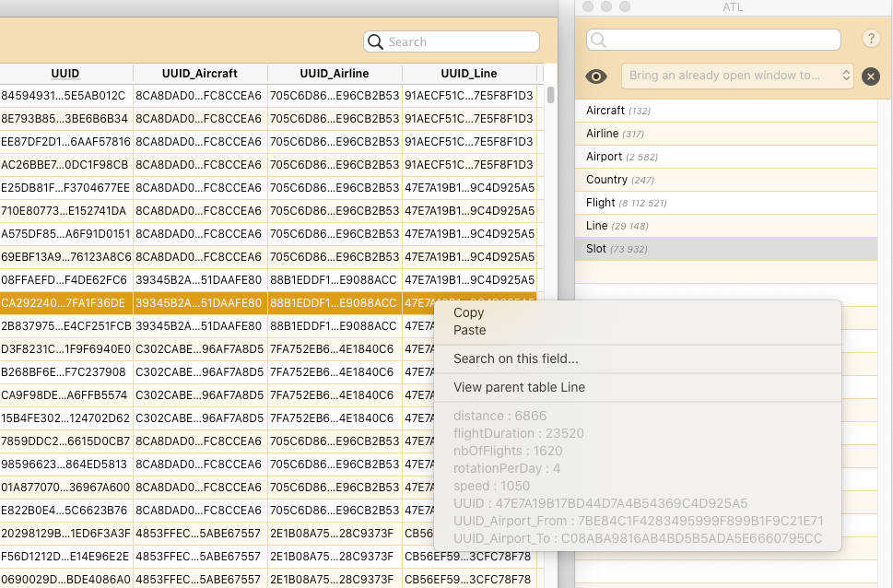Click the magnifier icon in the table search field

[375, 41]
